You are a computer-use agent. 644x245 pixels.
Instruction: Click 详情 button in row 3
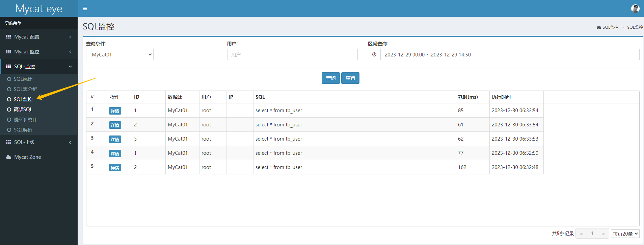point(115,139)
